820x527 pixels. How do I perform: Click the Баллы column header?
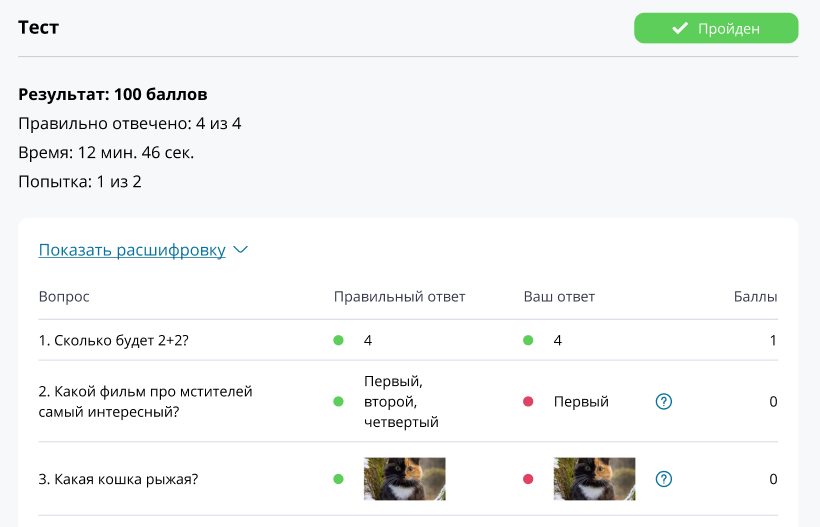[x=755, y=296]
